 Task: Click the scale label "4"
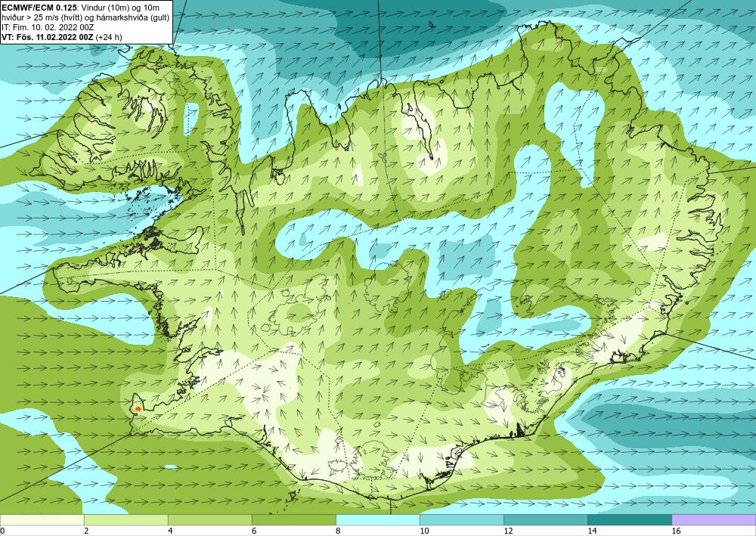[170, 531]
